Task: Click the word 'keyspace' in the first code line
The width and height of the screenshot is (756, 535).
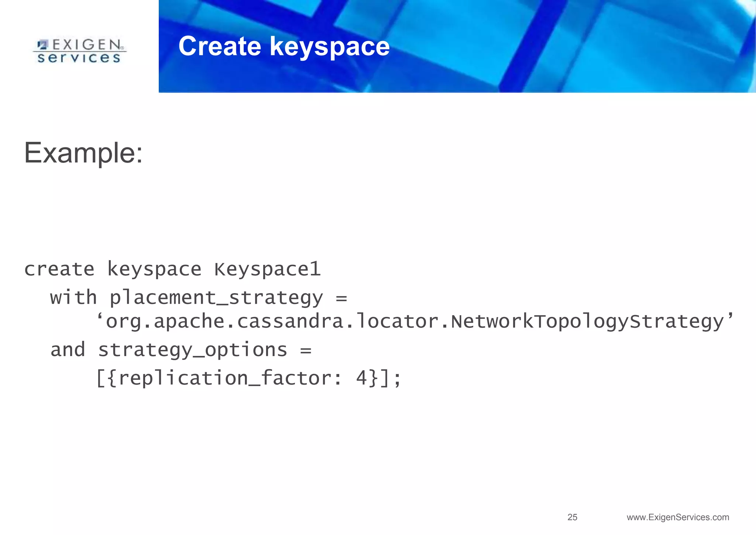Action: point(154,269)
